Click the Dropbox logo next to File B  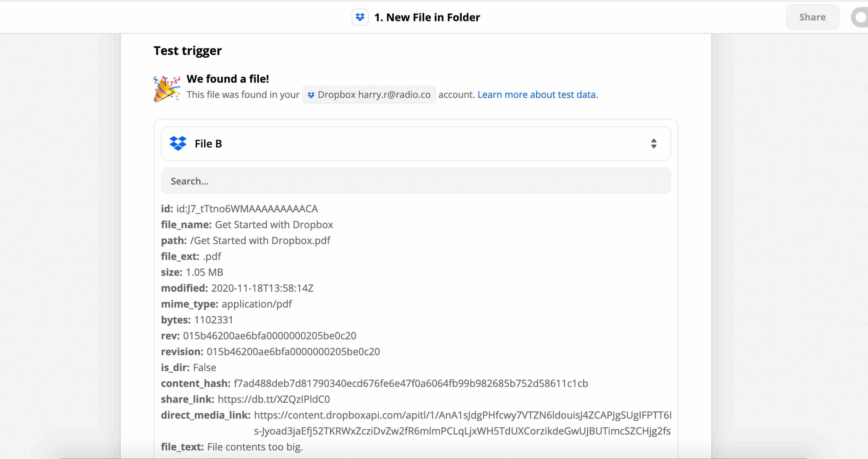[178, 143]
